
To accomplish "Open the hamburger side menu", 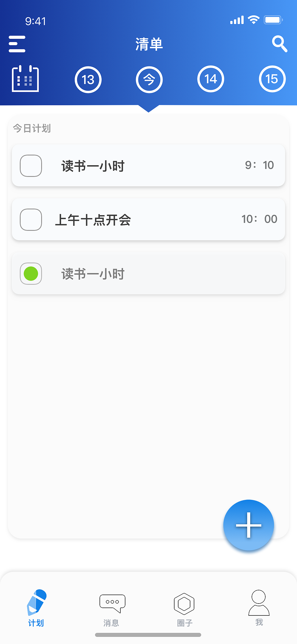I will click(x=17, y=44).
